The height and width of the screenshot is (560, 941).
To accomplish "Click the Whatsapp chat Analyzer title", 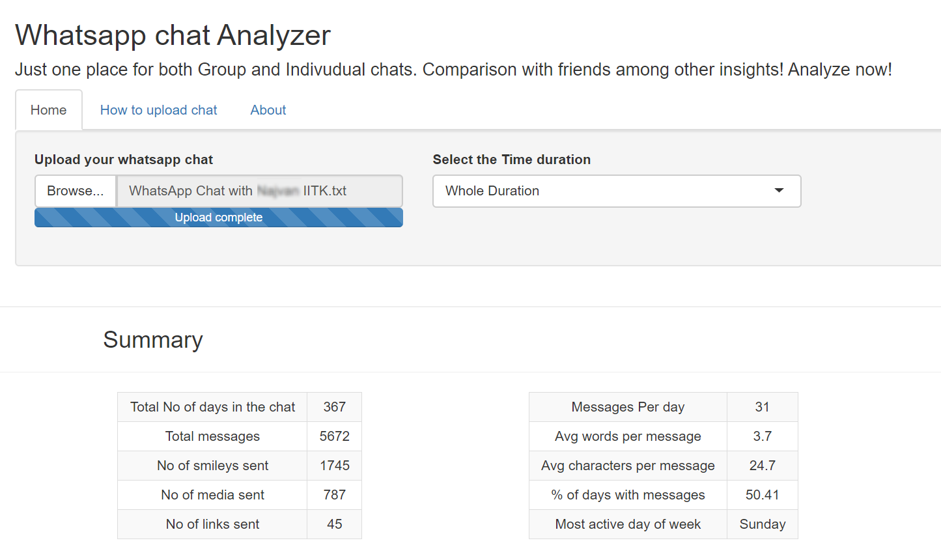I will click(x=173, y=35).
